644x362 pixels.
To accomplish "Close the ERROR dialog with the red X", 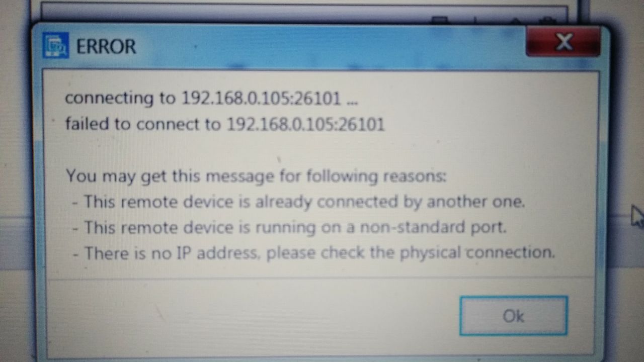I will click(x=563, y=42).
